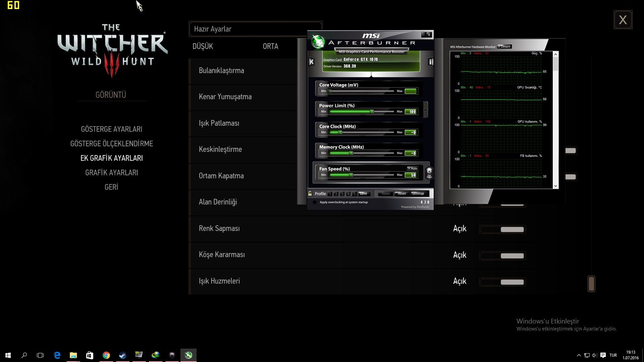The height and width of the screenshot is (362, 644).
Task: Open Afterburner Settings
Action: coord(418,194)
